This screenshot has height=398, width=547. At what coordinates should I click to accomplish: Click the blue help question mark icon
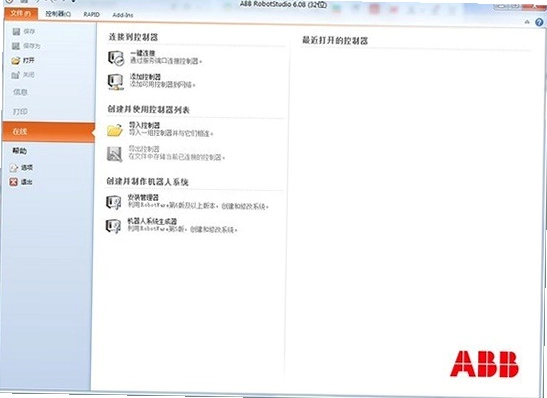539,22
